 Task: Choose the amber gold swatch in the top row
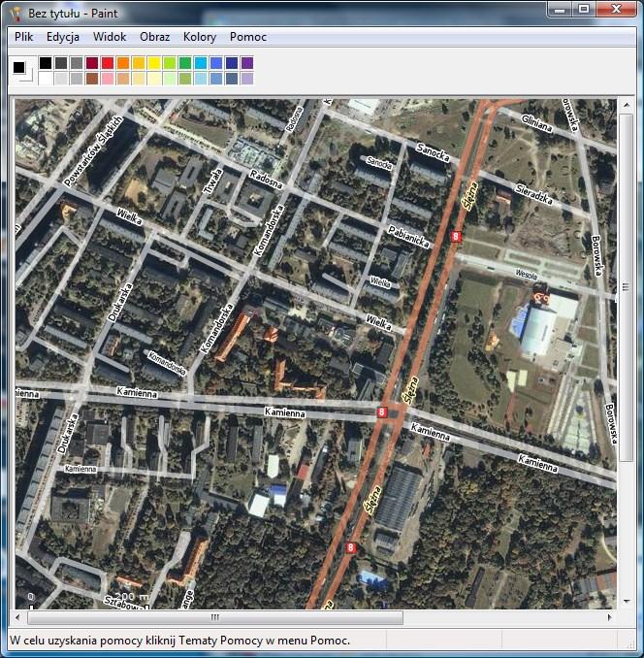click(139, 63)
